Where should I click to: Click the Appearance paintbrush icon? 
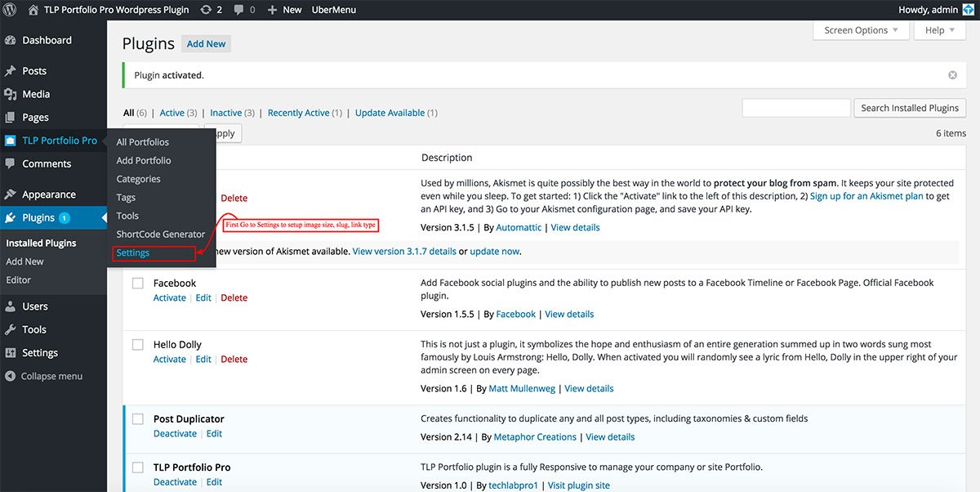coord(11,195)
